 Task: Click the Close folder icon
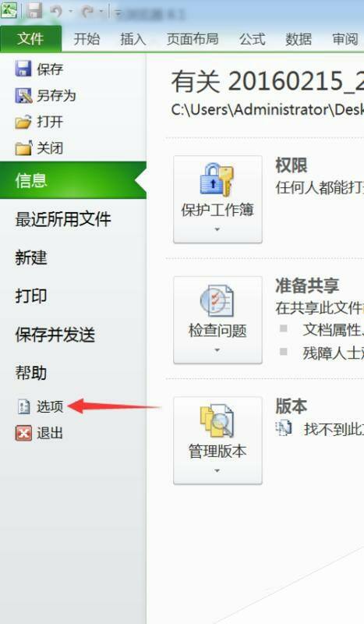click(23, 147)
